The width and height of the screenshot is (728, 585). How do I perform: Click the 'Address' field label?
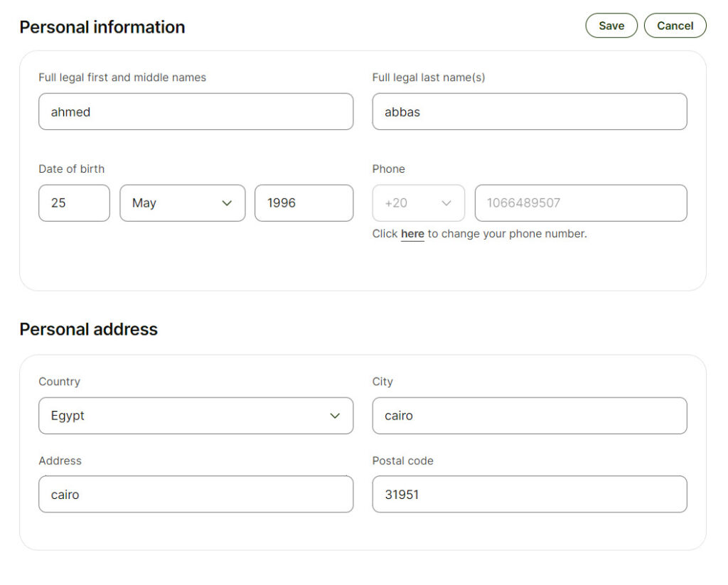point(60,461)
